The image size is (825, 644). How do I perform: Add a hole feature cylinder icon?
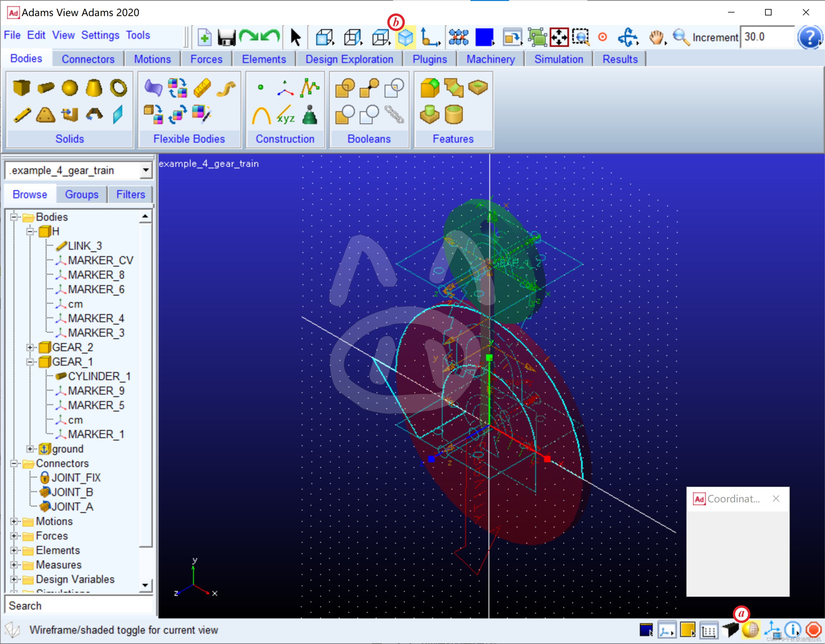coord(454,115)
